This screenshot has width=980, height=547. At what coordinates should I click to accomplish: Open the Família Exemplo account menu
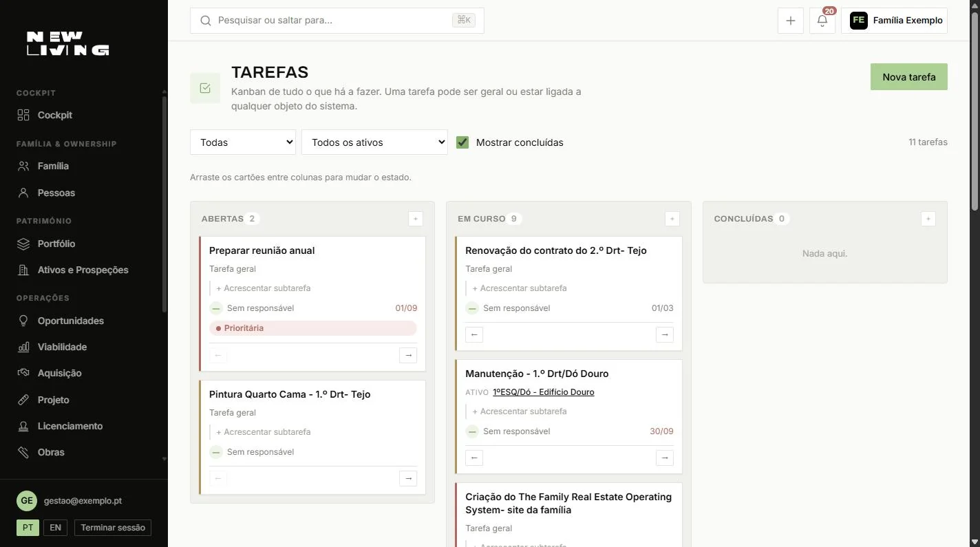894,21
